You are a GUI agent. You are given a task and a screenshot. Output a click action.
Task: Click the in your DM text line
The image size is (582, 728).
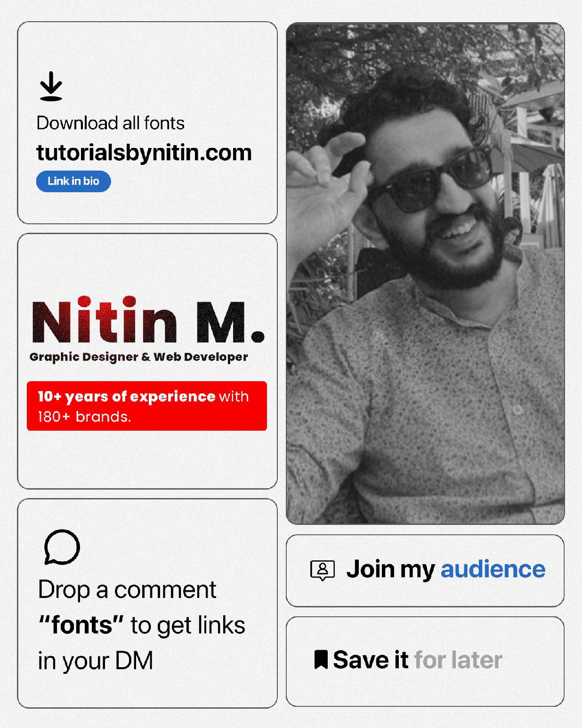(96, 661)
